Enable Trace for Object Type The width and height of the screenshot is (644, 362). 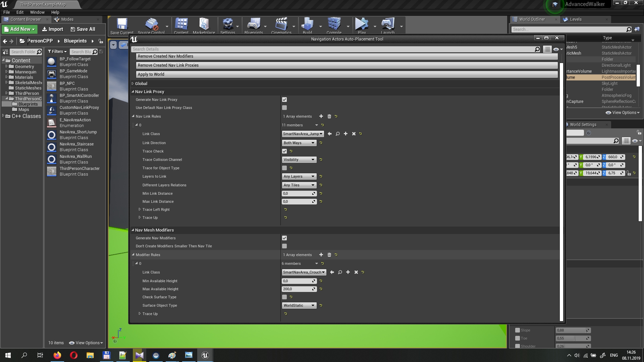point(284,168)
